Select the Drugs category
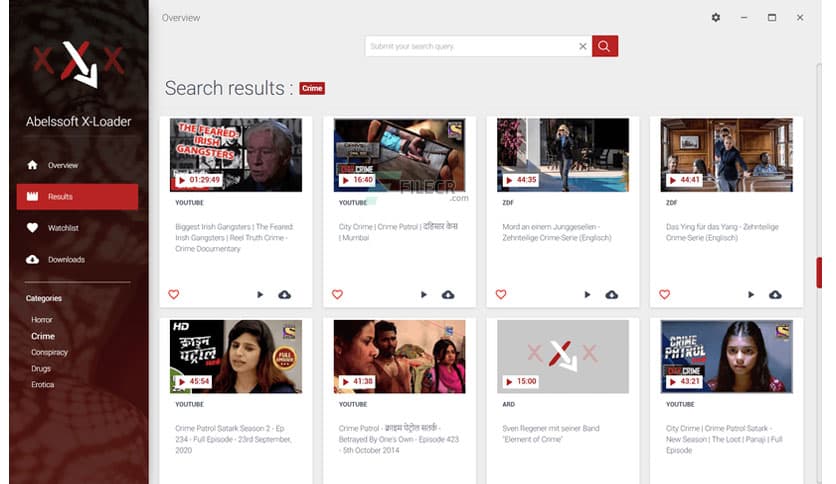This screenshot has width=836, height=484. pos(41,369)
